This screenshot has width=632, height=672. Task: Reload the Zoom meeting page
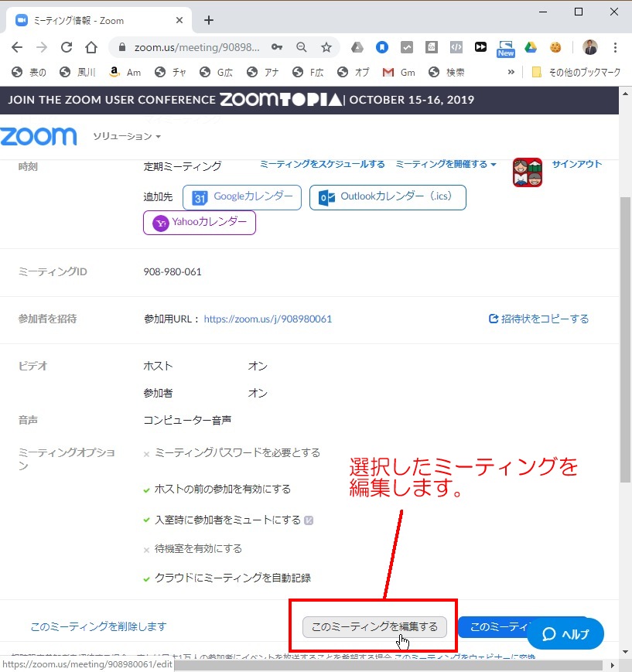tap(67, 47)
